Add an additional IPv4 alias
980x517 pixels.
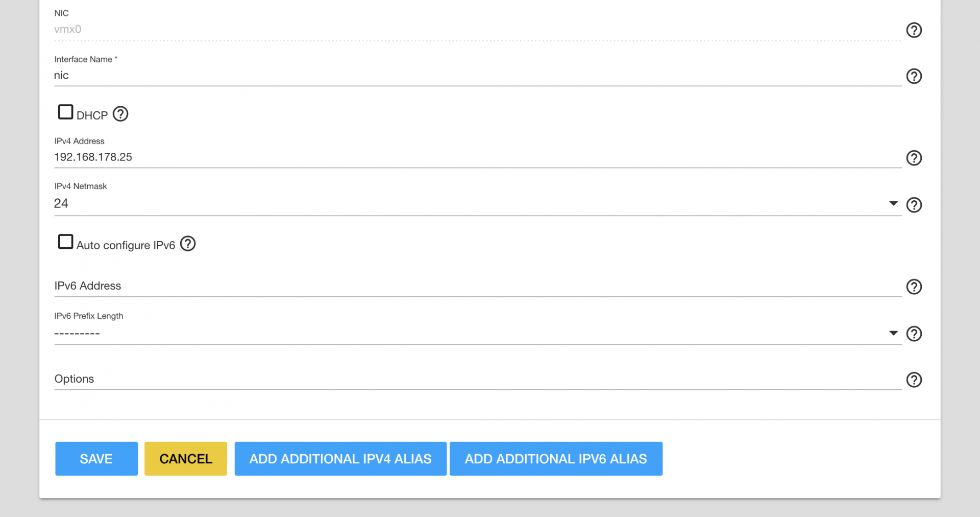[340, 459]
